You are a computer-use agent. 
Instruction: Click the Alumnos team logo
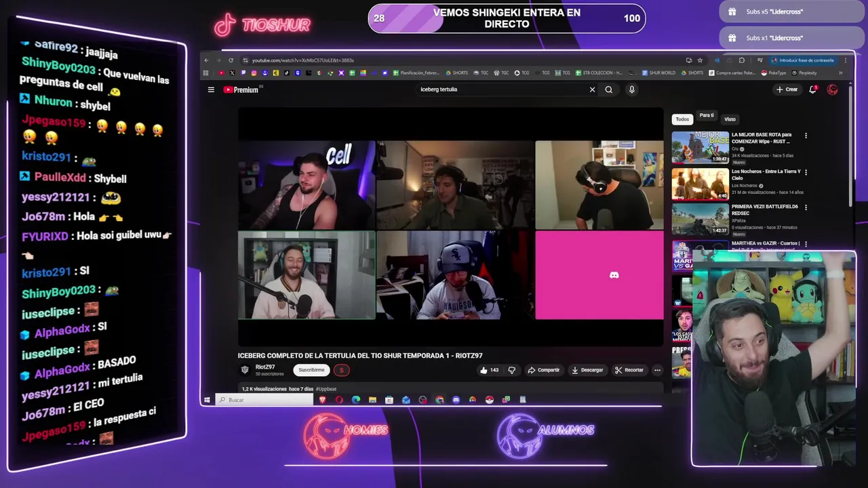pyautogui.click(x=546, y=436)
